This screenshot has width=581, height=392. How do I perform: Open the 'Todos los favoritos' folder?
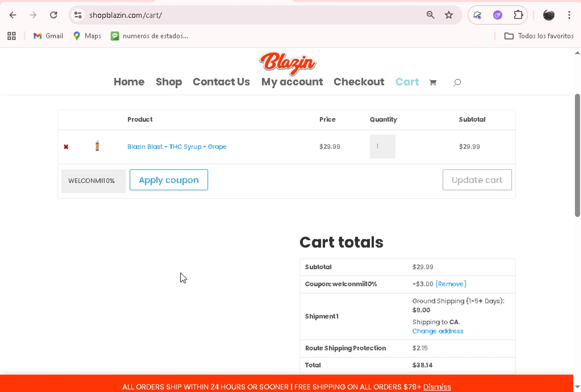click(x=539, y=36)
